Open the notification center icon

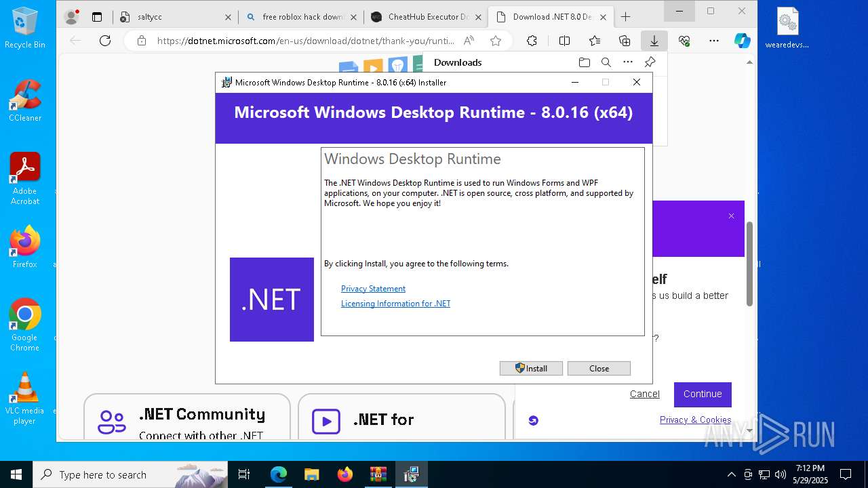coord(846,474)
